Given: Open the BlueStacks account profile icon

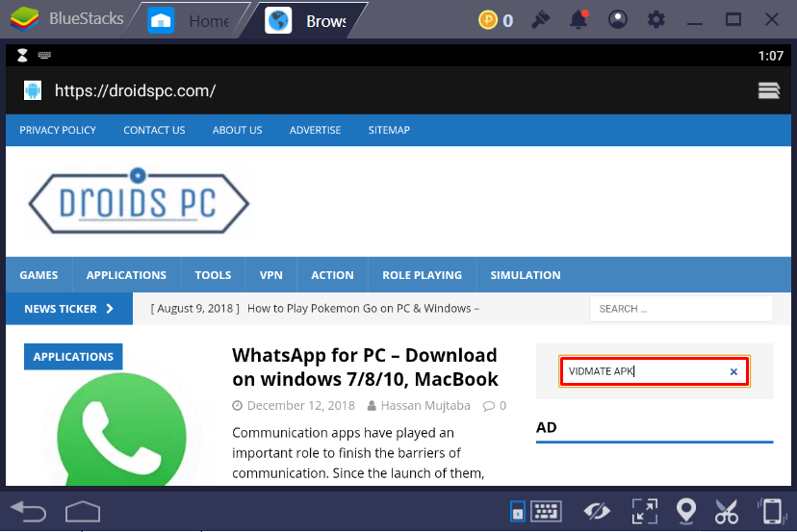Looking at the screenshot, I should (618, 19).
